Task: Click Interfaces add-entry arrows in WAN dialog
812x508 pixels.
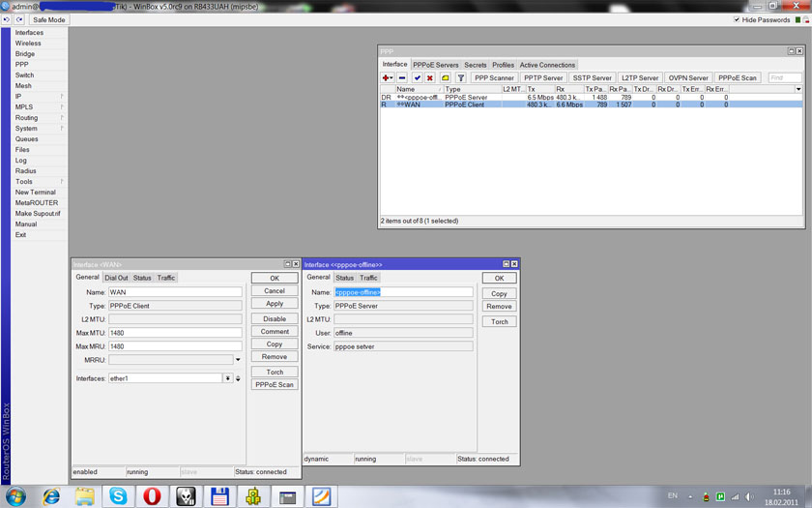Action: [238, 378]
